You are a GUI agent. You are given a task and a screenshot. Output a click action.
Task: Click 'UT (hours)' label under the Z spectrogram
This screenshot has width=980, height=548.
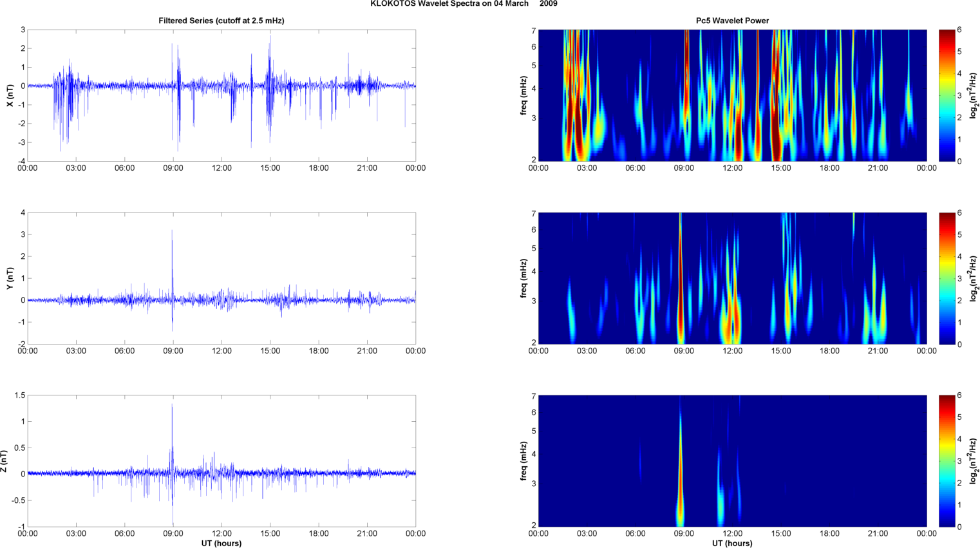(x=732, y=543)
